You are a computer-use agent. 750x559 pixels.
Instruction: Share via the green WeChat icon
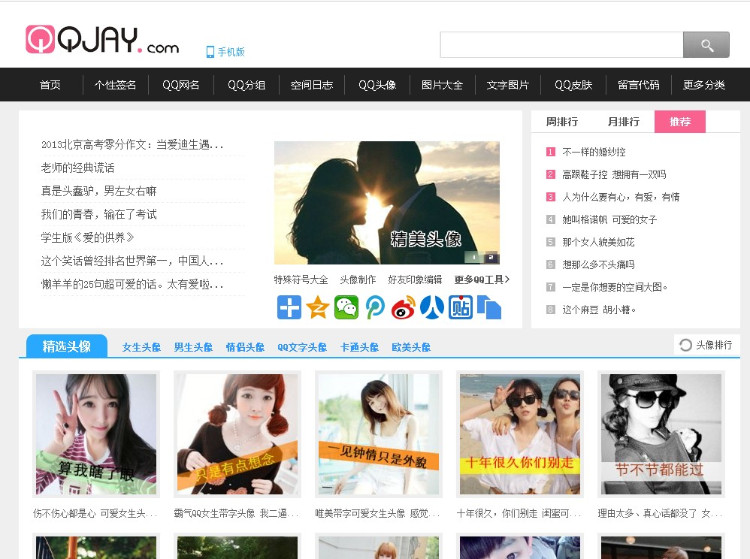(346, 307)
